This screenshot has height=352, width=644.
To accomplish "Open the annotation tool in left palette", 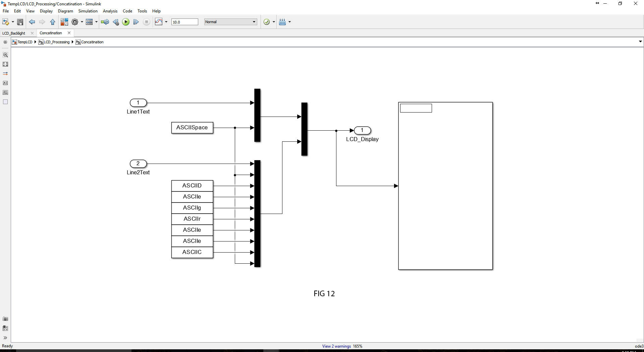I will click(5, 83).
